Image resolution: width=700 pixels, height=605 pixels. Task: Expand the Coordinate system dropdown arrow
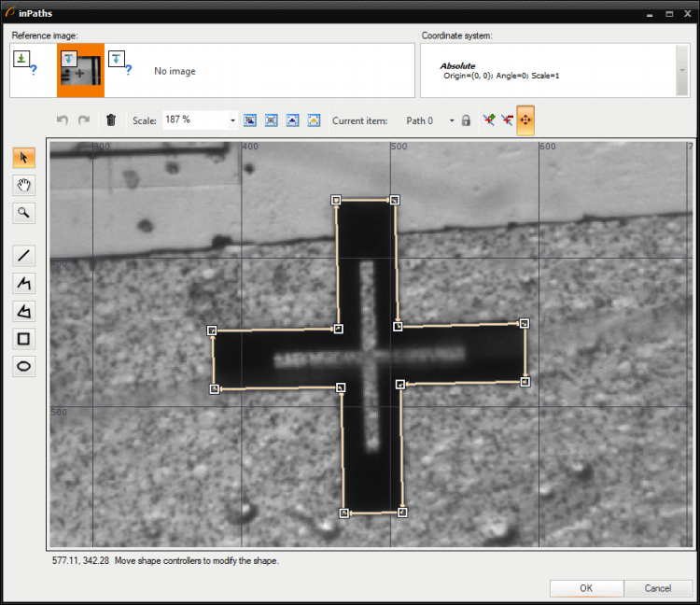[682, 70]
